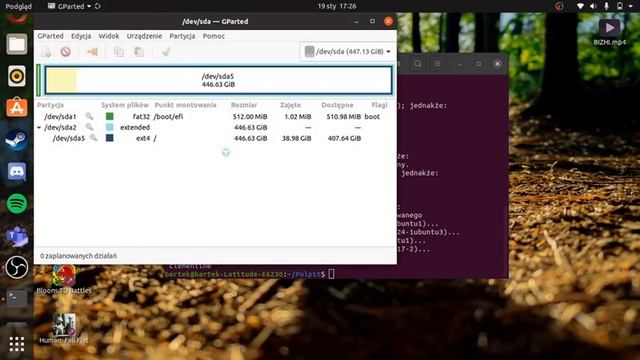Open the Partycja menu
This screenshot has width=640, height=360.
(182, 36)
